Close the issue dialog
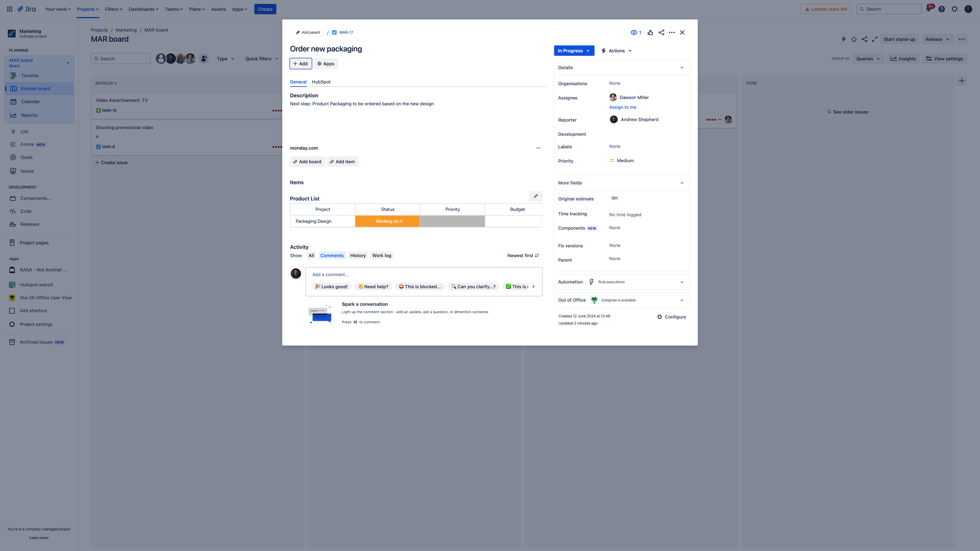This screenshot has width=980, height=551. point(682,32)
